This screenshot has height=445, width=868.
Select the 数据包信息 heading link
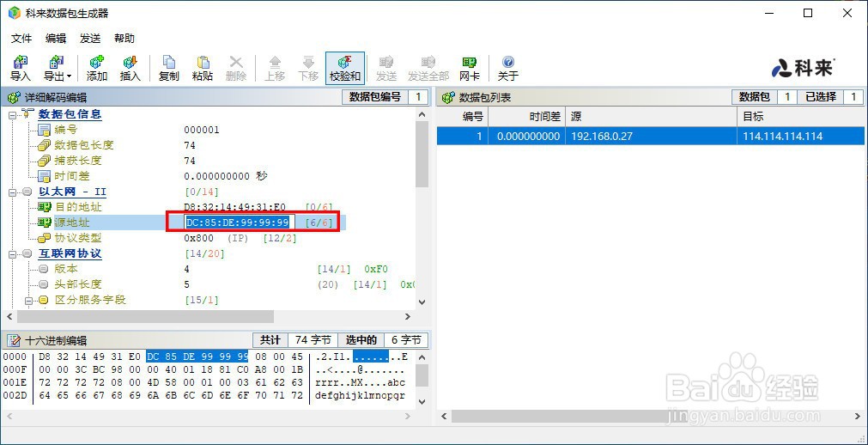click(70, 114)
